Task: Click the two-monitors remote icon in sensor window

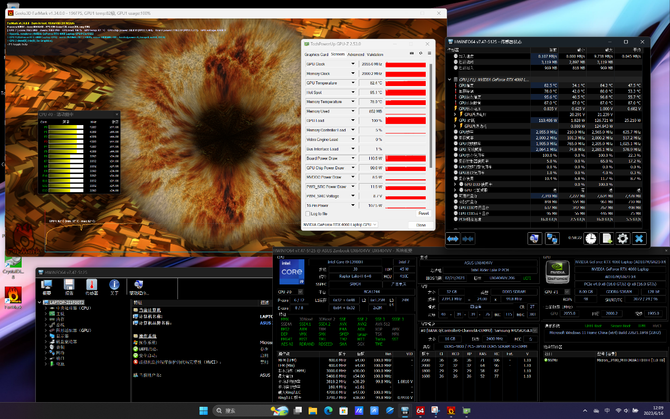Action: pos(552,239)
